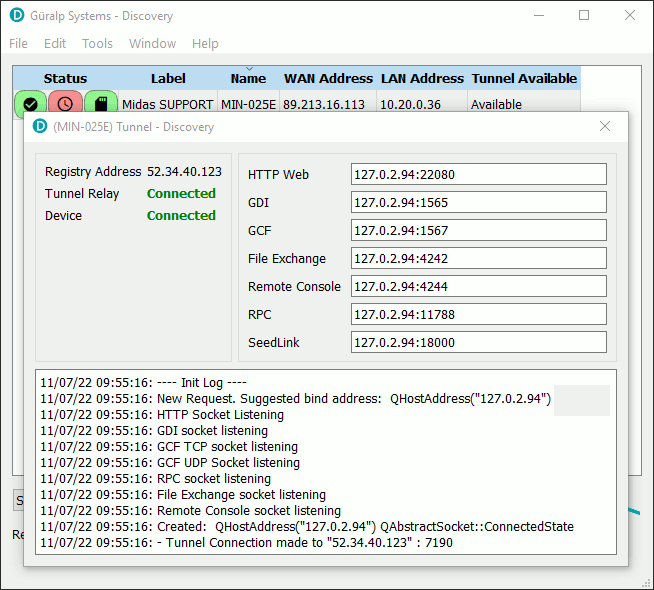654x590 pixels.
Task: Click the HTTP Web address field
Action: (x=478, y=174)
